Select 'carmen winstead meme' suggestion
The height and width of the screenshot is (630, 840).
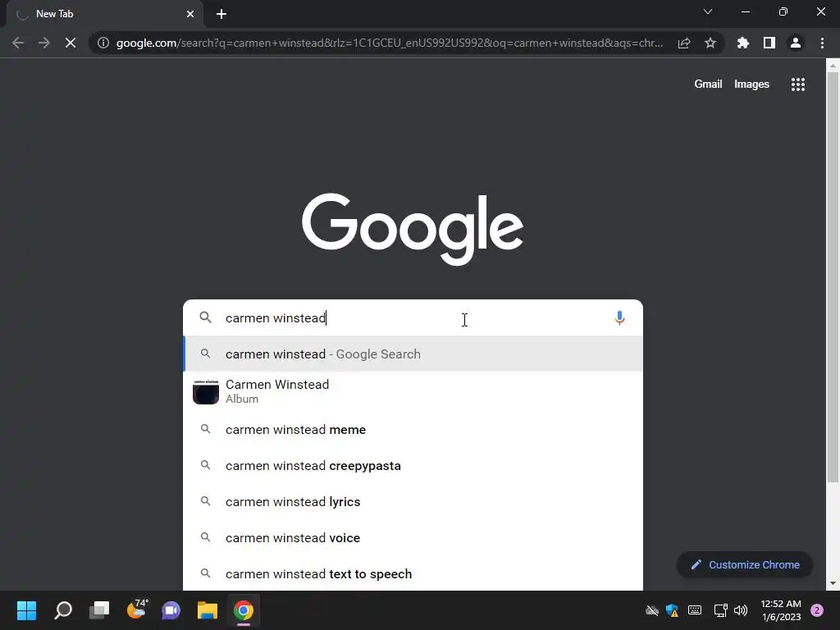click(413, 430)
